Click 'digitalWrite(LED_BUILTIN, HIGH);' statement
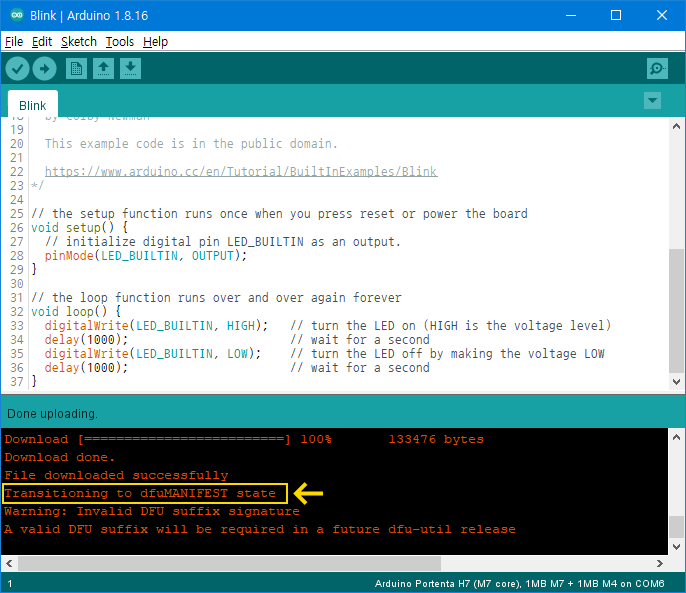This screenshot has width=686, height=593. pos(156,326)
